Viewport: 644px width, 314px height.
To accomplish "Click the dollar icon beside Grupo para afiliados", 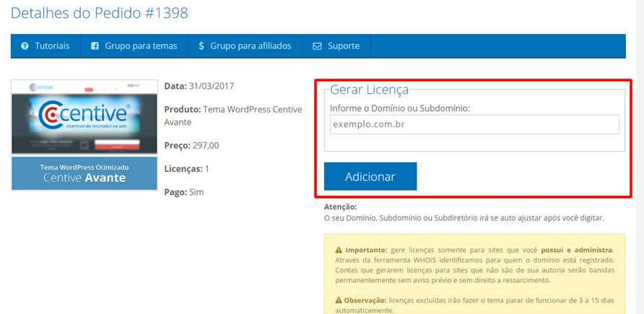I will (x=201, y=46).
